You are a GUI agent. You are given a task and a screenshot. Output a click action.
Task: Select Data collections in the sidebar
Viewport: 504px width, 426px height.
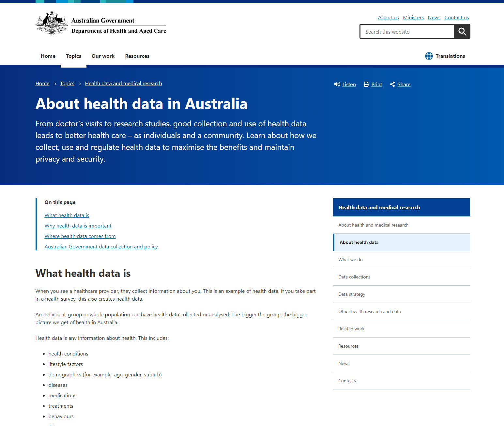tap(354, 277)
